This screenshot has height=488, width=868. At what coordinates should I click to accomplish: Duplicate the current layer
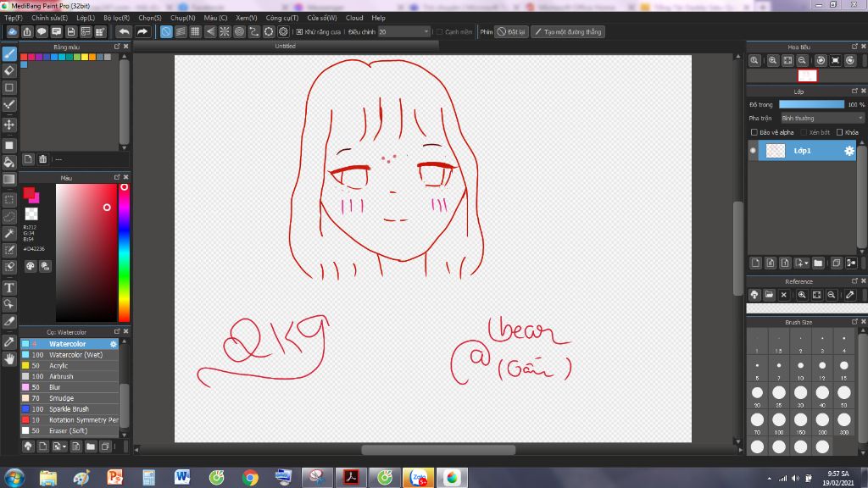[836, 263]
